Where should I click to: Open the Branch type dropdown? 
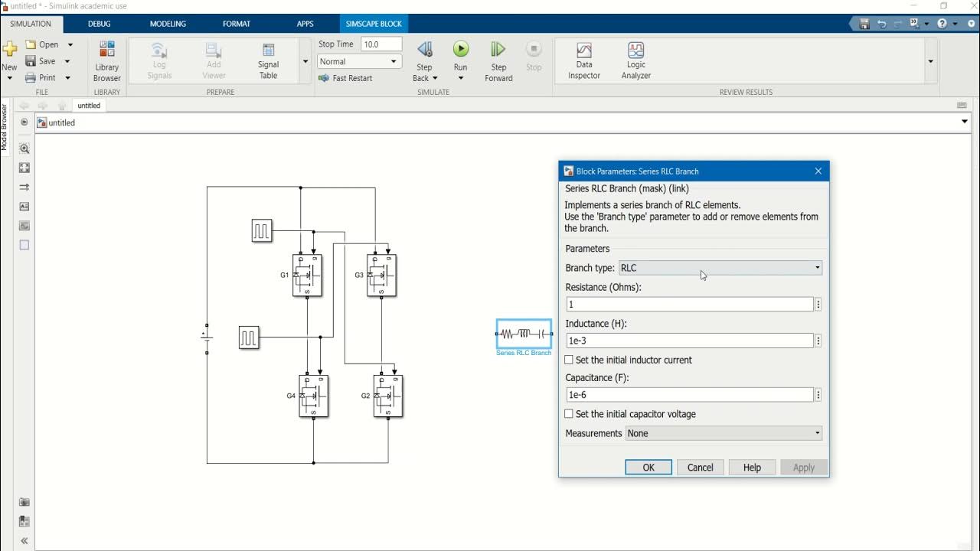coord(720,268)
